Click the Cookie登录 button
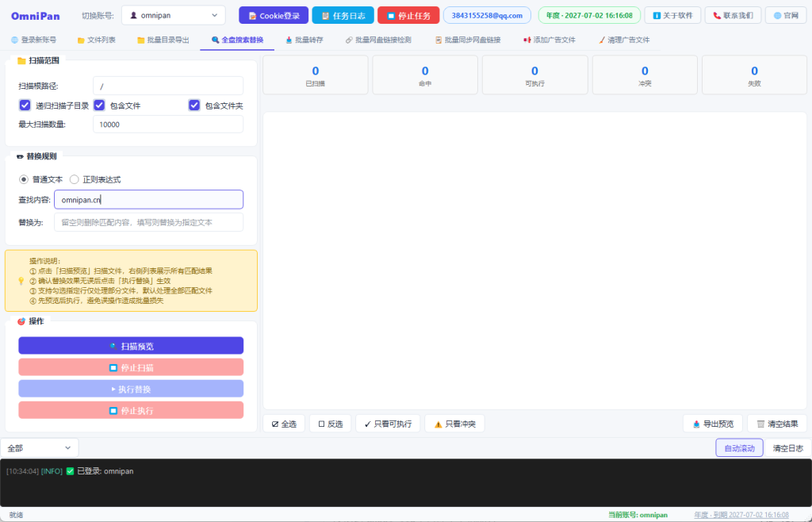 coord(274,16)
